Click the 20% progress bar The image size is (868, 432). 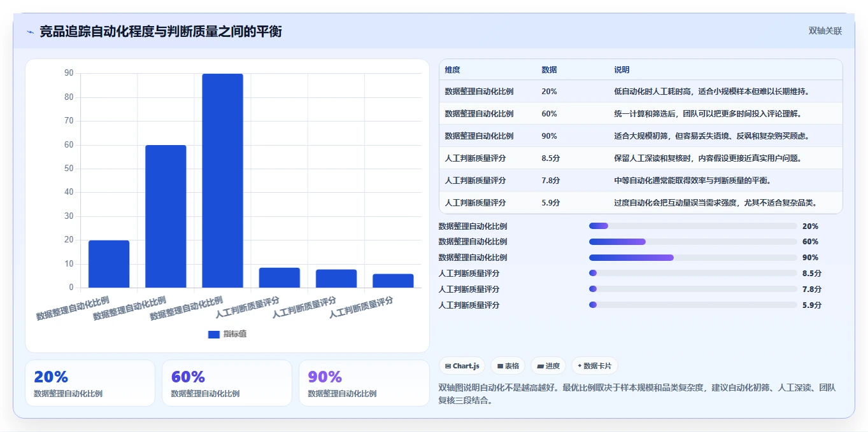pyautogui.click(x=693, y=226)
